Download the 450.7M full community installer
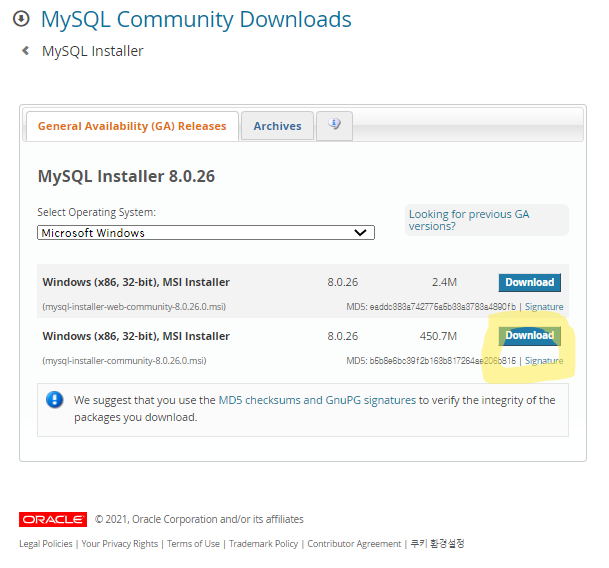Viewport: 609px width, 568px height. coord(529,336)
